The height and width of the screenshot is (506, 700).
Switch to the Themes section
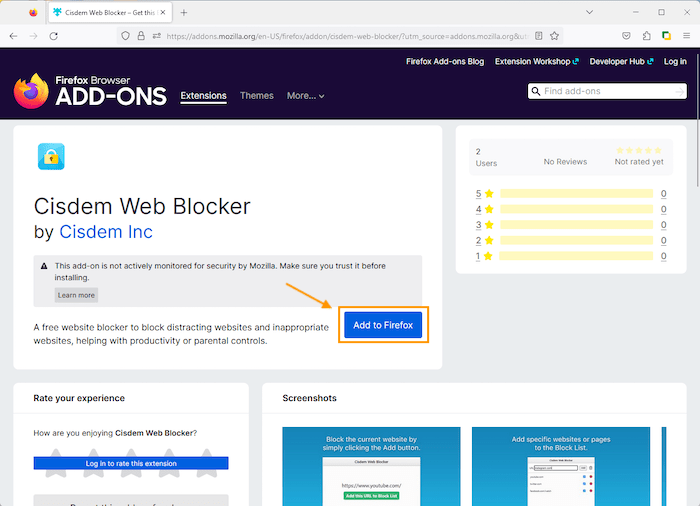click(x=256, y=96)
